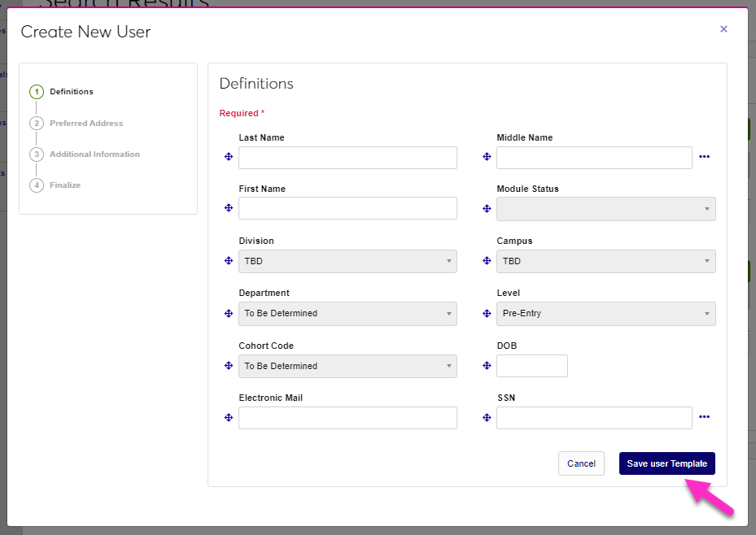
Task: Click the ellipsis icon next to Middle Name
Action: coord(704,157)
